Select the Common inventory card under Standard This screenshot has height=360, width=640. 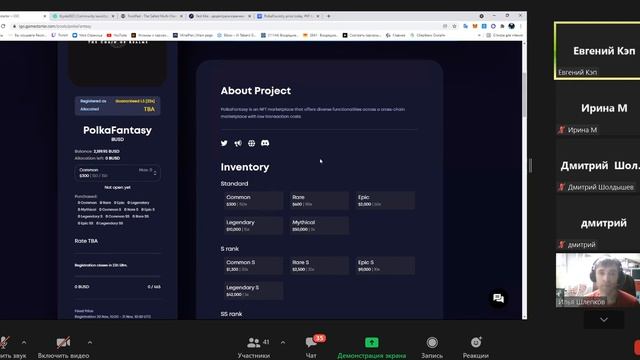[253, 200]
